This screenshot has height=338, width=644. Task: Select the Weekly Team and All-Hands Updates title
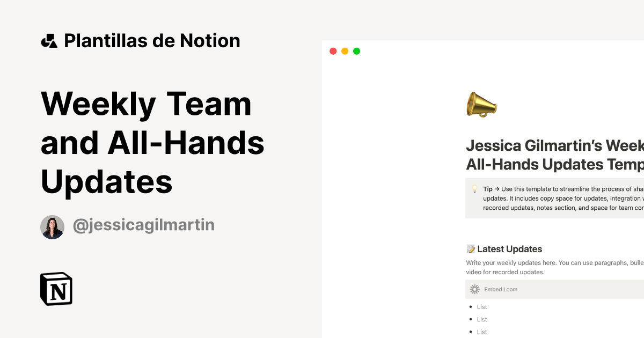(153, 143)
